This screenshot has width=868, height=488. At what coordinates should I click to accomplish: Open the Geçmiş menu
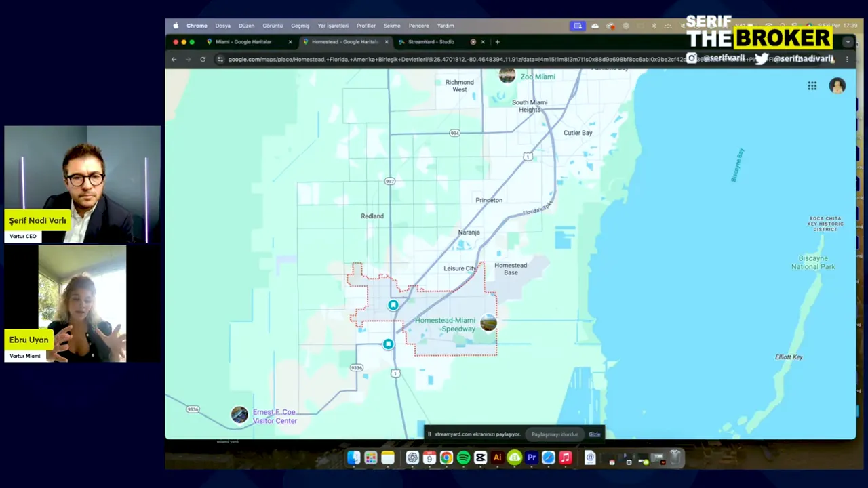pyautogui.click(x=300, y=26)
